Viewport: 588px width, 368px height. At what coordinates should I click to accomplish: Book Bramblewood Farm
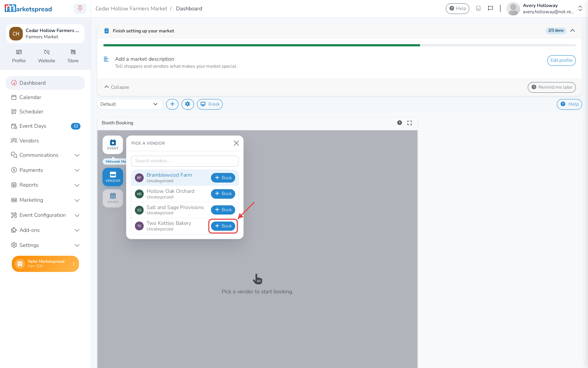(x=223, y=178)
